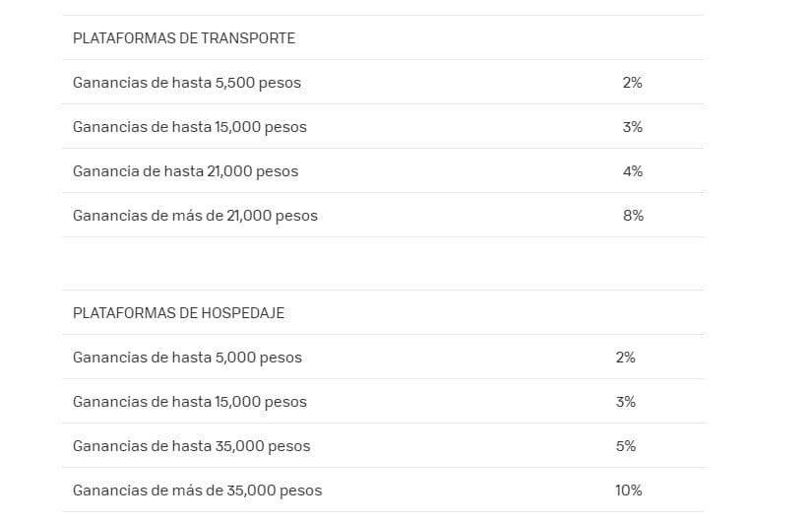The image size is (812, 524).
Task: Click the 3% rate in the transporte table
Action: click(x=632, y=127)
